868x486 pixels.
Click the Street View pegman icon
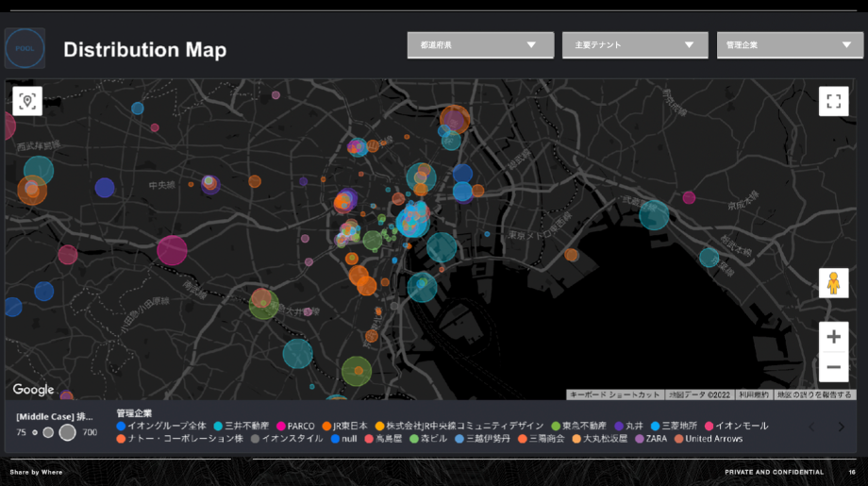(x=834, y=283)
